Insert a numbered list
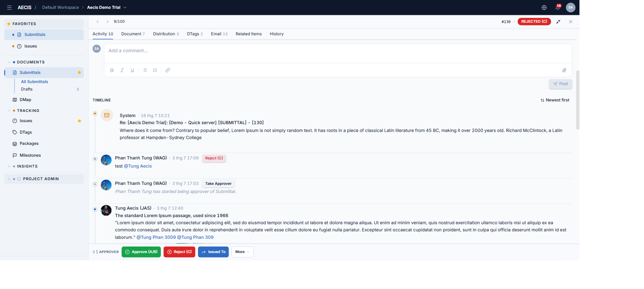This screenshot has width=644, height=289. 155,70
